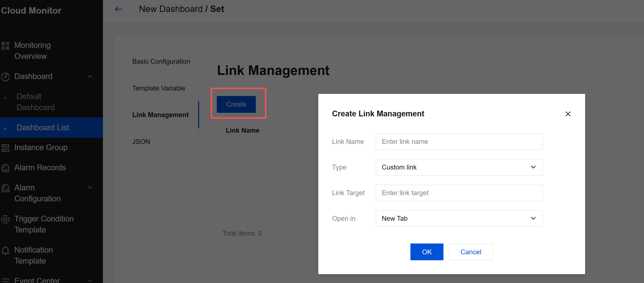The width and height of the screenshot is (644, 283).
Task: Click the Dashboard label in the sidebar
Action: (x=33, y=76)
